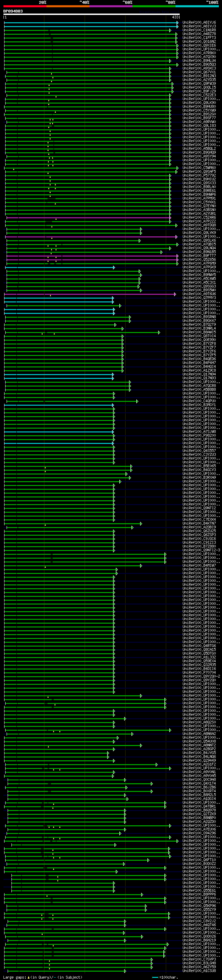222x980 pixels.
Task: Click hit label UniRef100_A9TDQ8
Action: tap(199, 225)
